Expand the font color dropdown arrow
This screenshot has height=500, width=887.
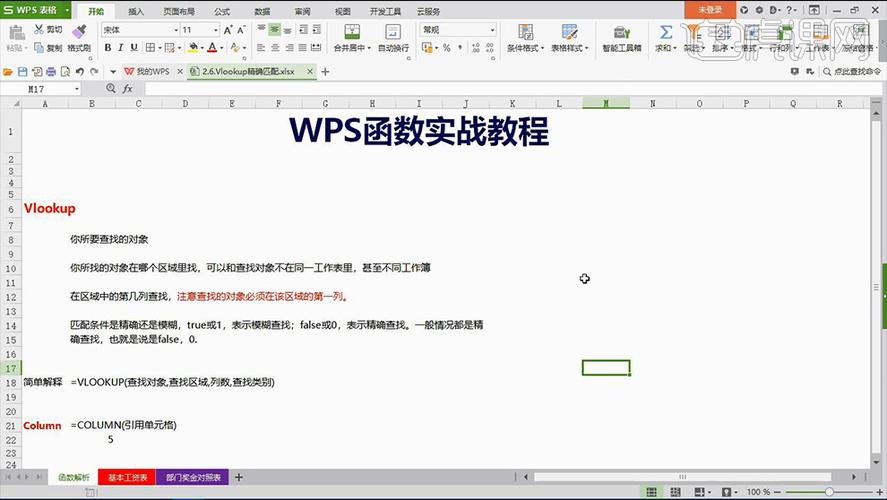pyautogui.click(x=221, y=48)
